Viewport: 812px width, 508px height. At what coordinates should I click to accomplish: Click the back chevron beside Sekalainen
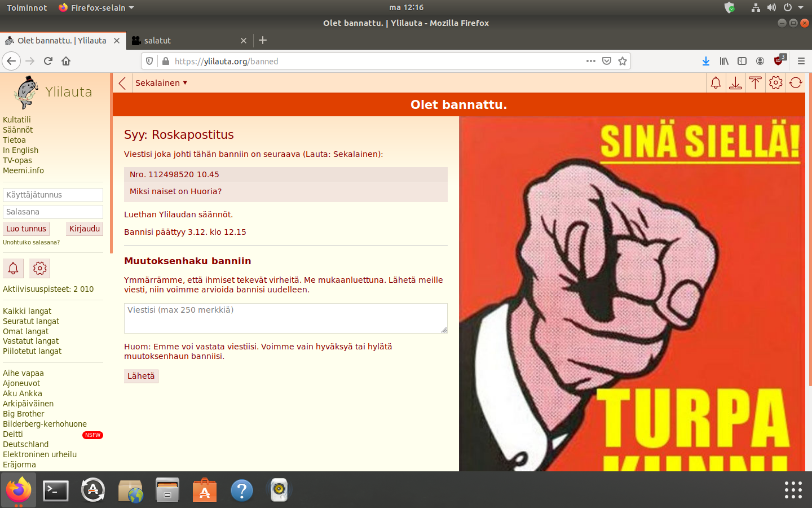click(x=122, y=83)
